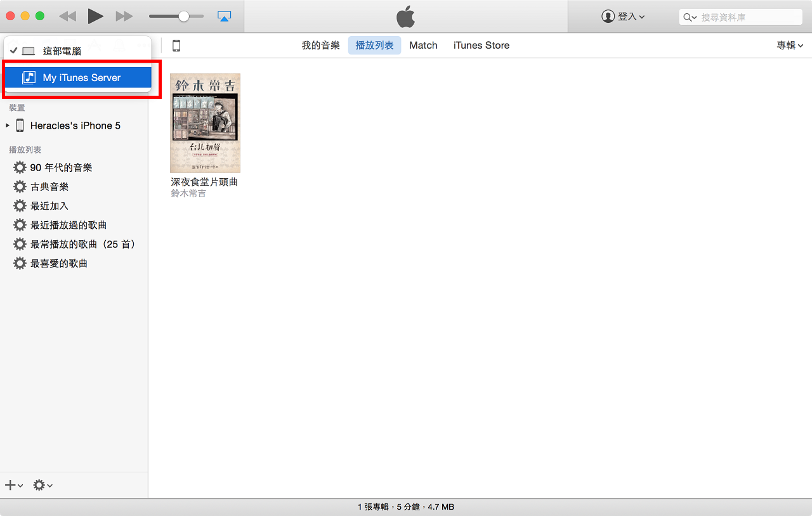Open the AirPlay output icon

225,16
